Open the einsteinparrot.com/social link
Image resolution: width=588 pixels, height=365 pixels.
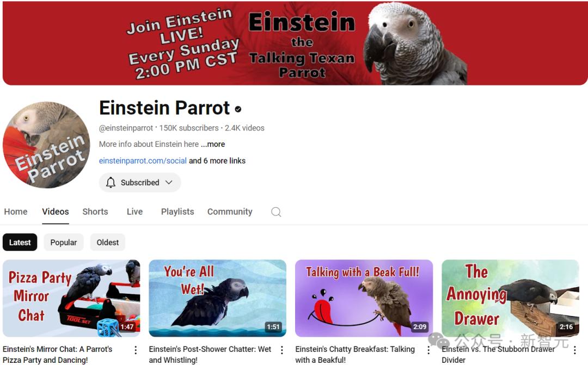click(x=143, y=161)
